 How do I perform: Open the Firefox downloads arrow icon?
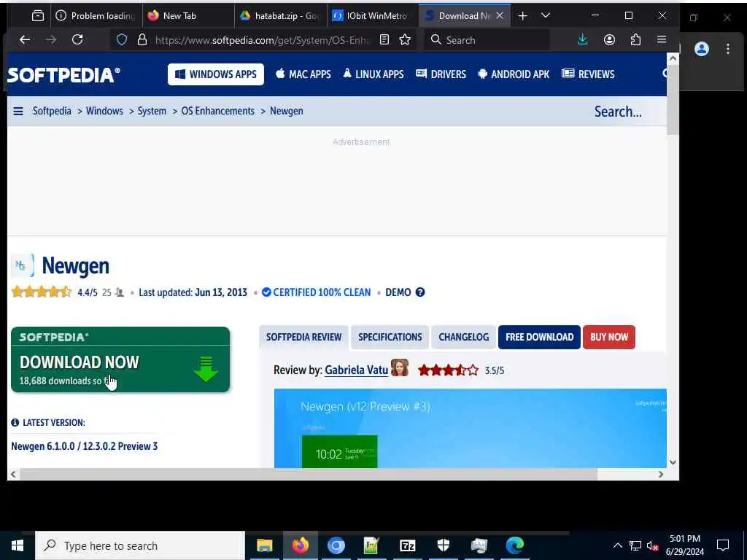point(582,40)
